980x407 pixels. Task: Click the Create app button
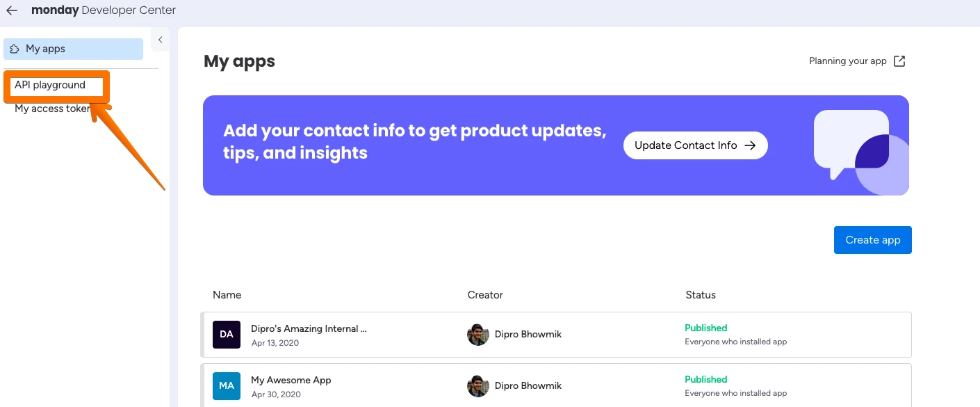point(873,240)
